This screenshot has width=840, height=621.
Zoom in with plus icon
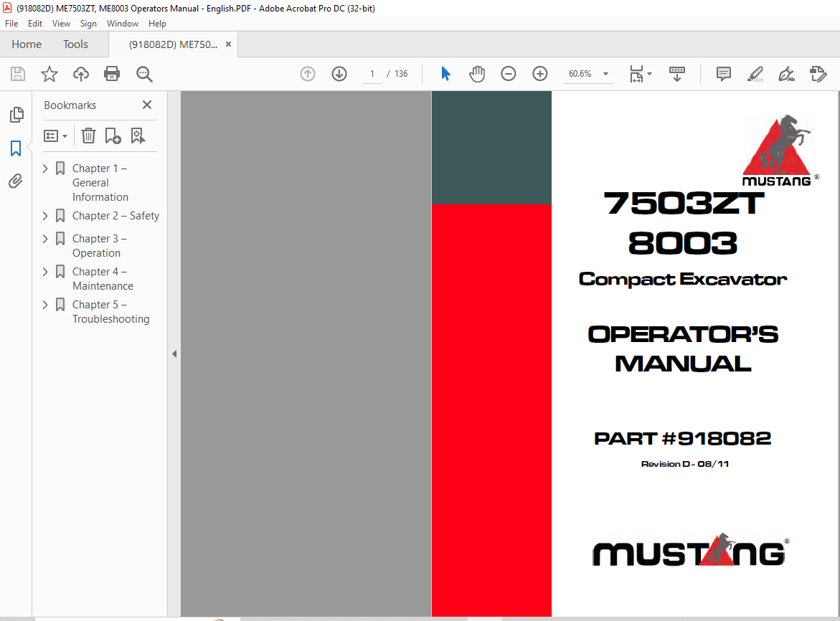point(540,74)
